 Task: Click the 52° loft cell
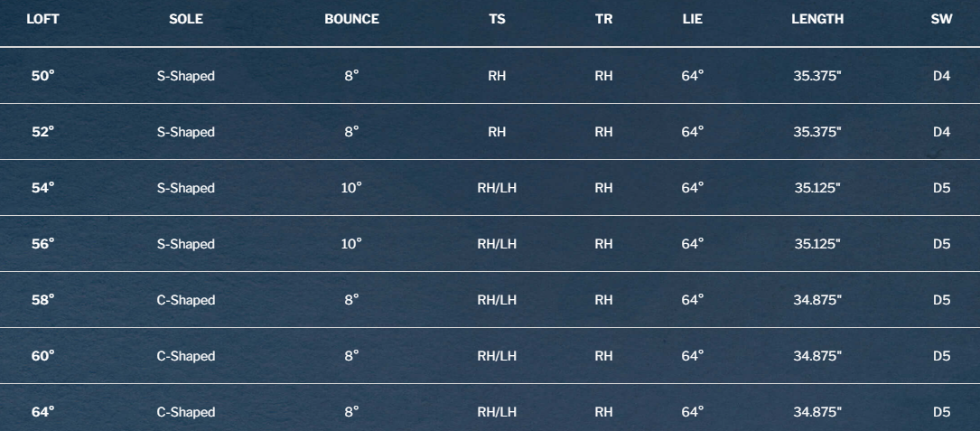tap(42, 132)
